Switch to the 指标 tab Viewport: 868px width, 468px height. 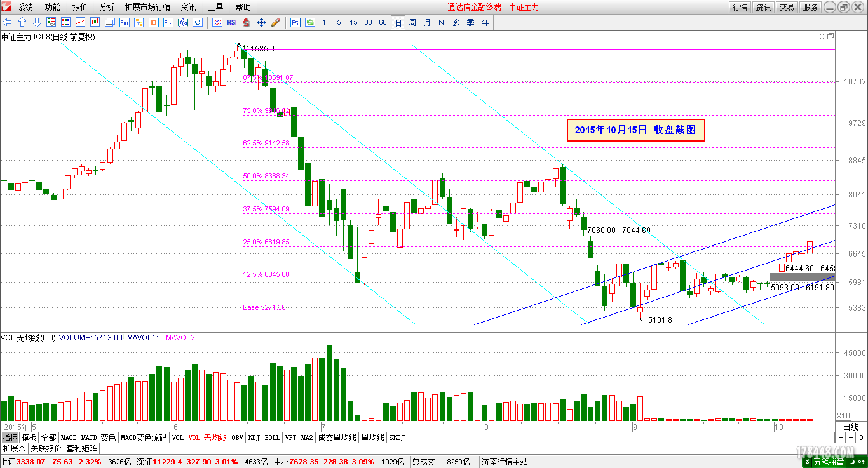click(x=10, y=438)
